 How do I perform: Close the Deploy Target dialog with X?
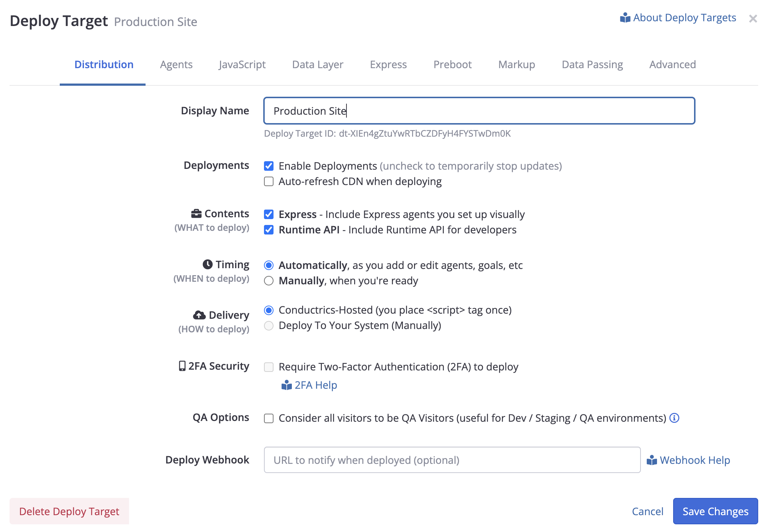tap(753, 19)
